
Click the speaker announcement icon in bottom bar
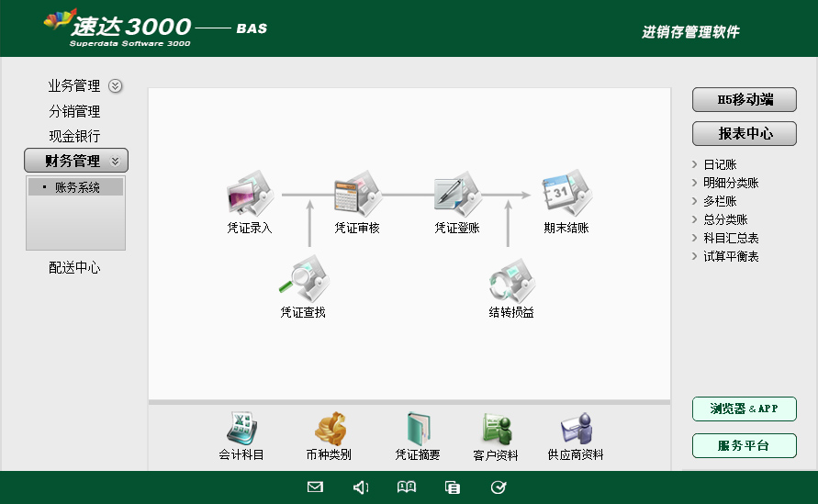361,487
